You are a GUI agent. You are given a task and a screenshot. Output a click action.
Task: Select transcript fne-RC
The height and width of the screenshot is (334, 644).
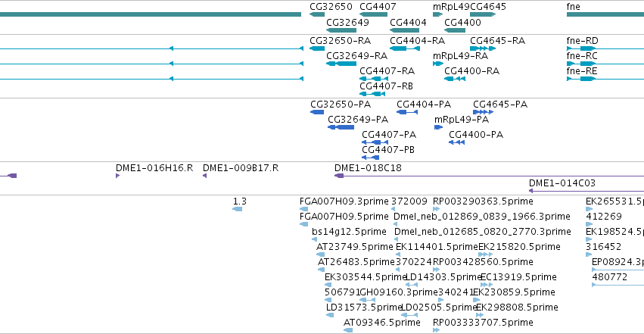pyautogui.click(x=605, y=64)
